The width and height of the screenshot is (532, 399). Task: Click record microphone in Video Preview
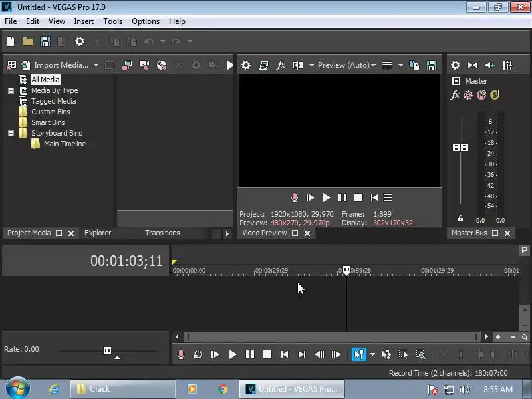tap(295, 198)
